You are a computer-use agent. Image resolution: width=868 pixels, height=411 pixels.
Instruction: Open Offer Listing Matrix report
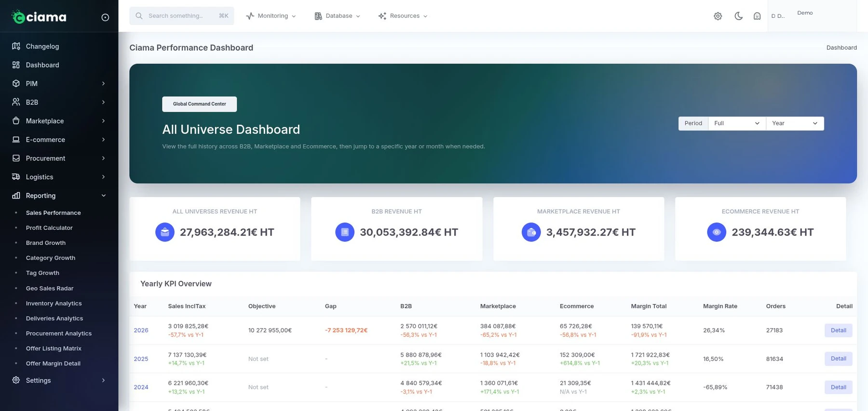(54, 348)
